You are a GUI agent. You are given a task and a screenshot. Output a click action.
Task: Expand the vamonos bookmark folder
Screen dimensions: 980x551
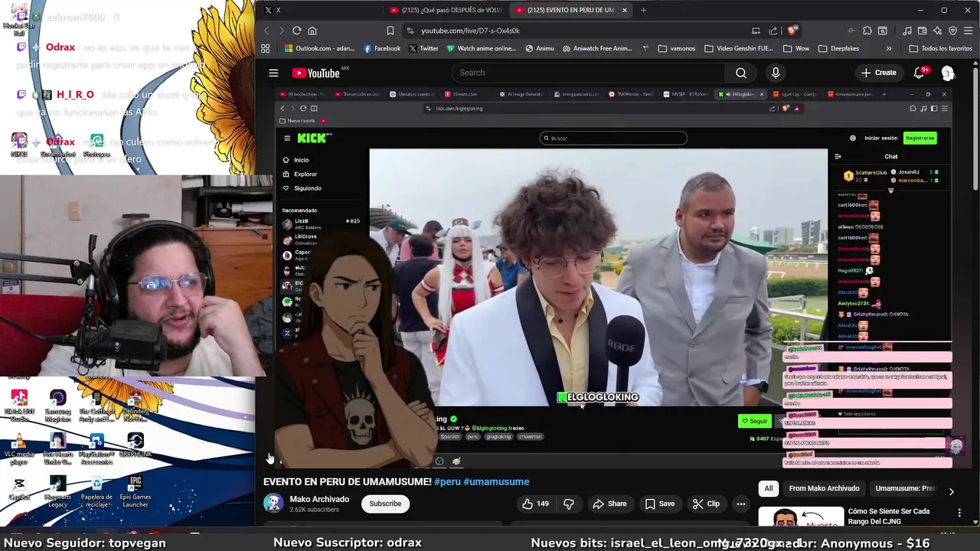[675, 48]
